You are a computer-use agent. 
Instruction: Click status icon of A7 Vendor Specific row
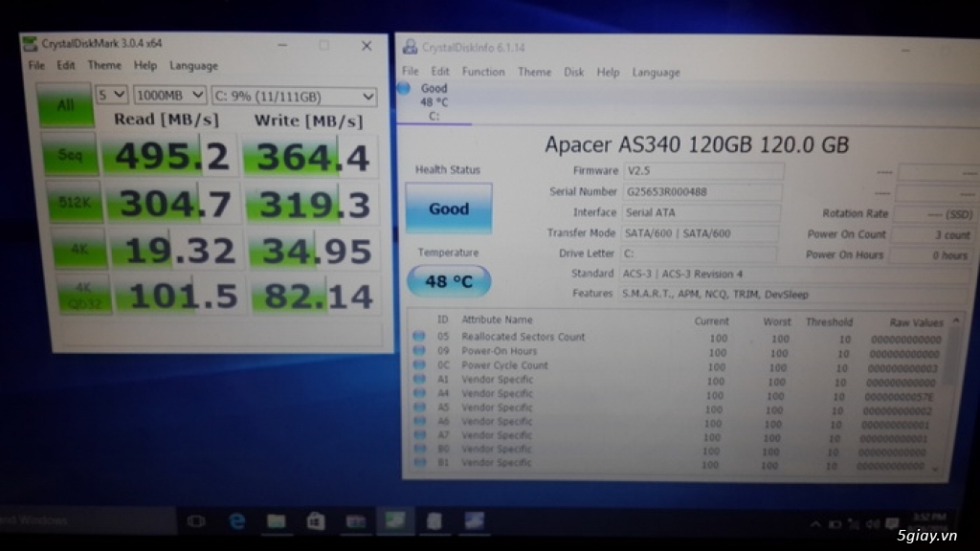click(420, 434)
